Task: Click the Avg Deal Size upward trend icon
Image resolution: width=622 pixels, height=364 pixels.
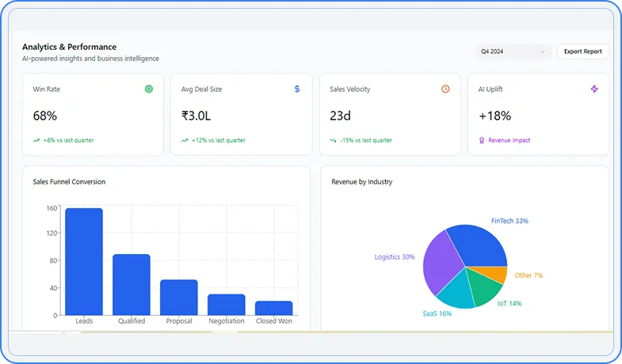Action: 185,140
